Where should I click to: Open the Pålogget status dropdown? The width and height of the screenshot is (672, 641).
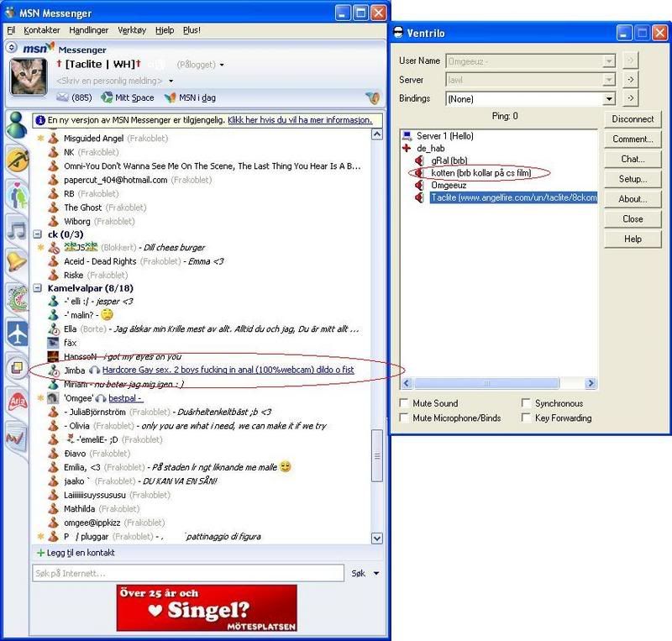pyautogui.click(x=222, y=66)
